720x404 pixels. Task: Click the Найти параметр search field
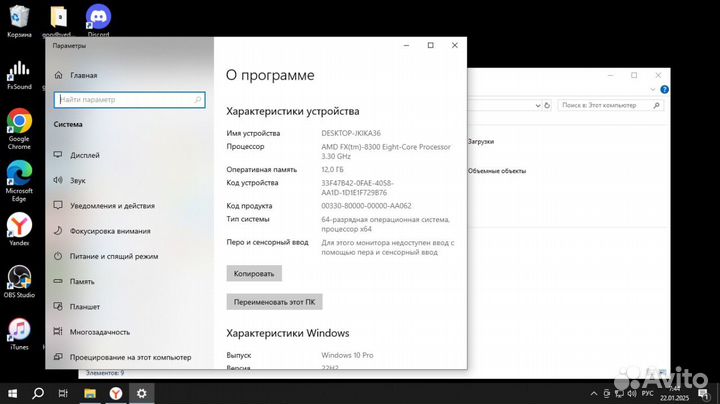(129, 100)
